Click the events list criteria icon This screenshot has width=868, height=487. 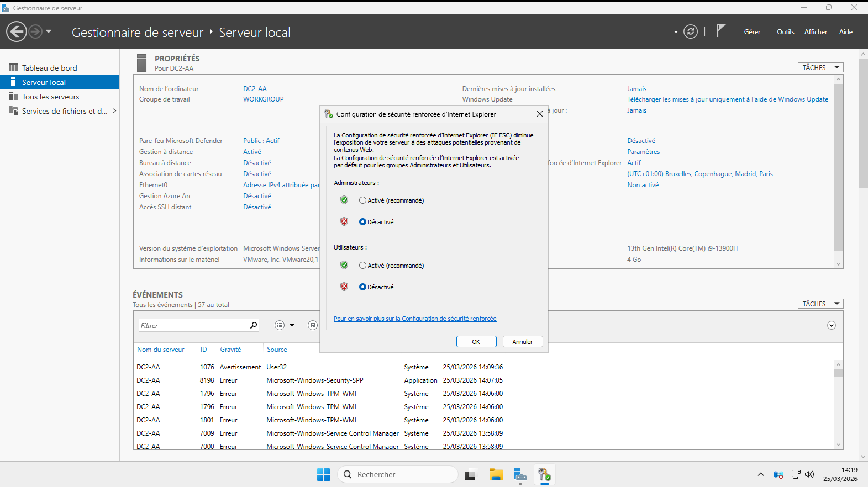point(280,325)
